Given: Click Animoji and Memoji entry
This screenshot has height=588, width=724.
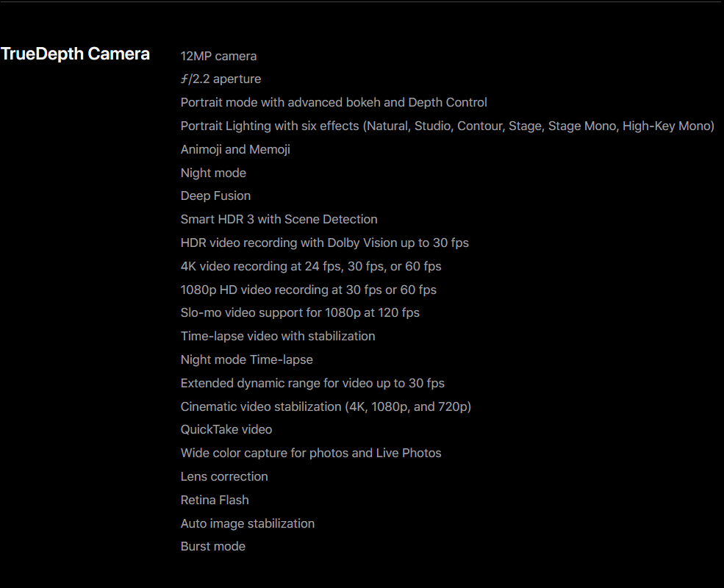Looking at the screenshot, I should point(235,149).
